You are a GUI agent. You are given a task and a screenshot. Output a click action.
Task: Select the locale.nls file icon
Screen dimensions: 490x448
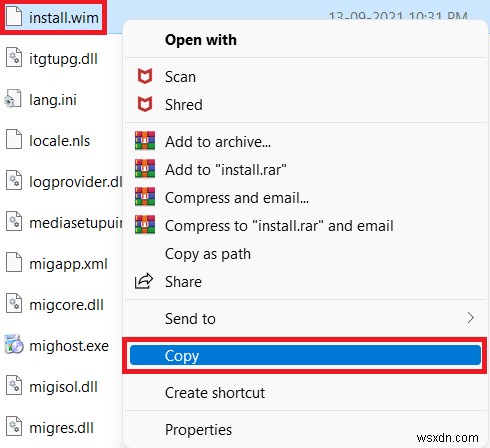pyautogui.click(x=14, y=139)
